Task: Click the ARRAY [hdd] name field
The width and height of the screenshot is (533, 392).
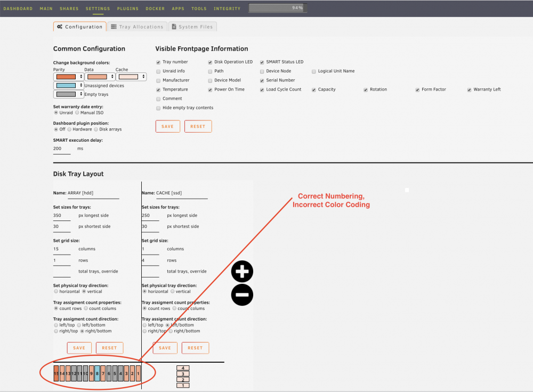Action: (93, 193)
